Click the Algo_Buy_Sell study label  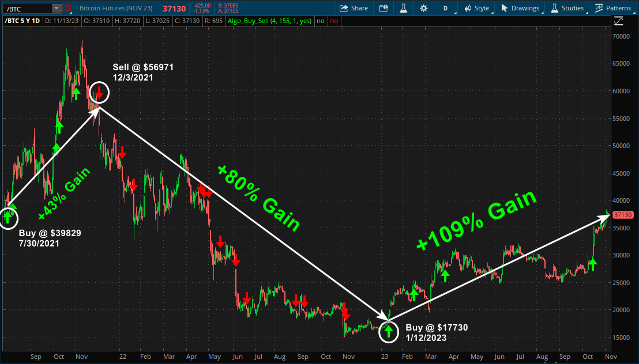click(x=270, y=20)
